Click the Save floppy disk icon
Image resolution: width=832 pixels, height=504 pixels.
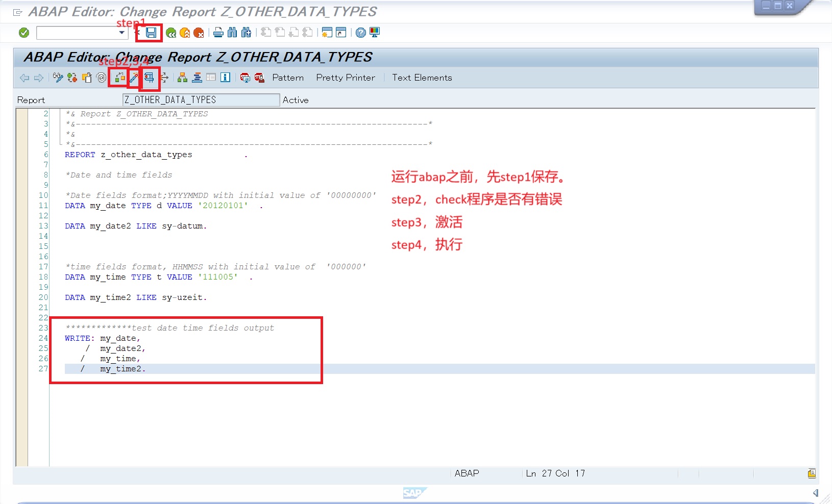click(151, 33)
